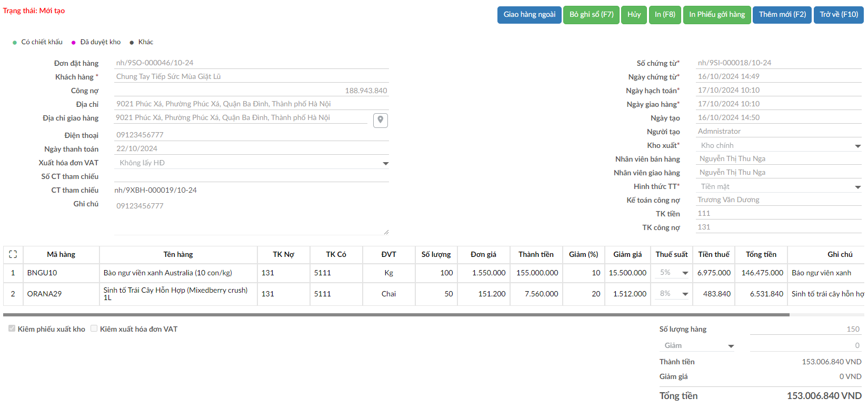Click the In (F8) button
This screenshot has width=868, height=408.
(x=665, y=15)
